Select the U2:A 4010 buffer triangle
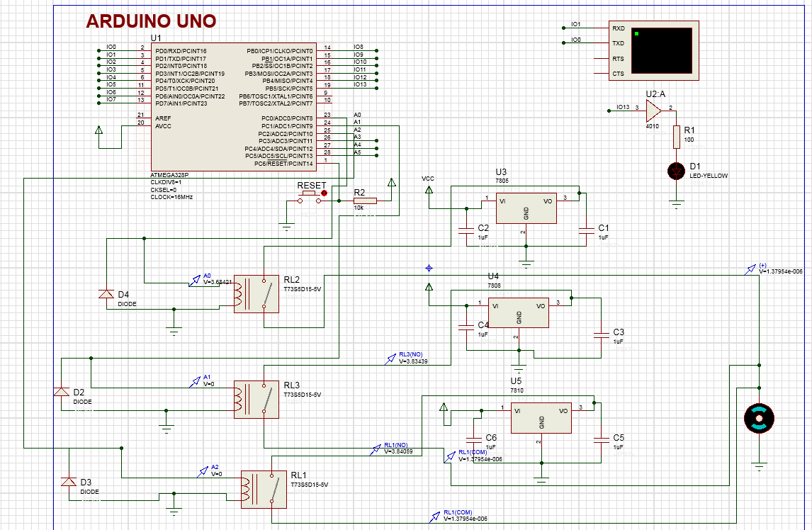This screenshot has height=530, width=812. tap(653, 111)
